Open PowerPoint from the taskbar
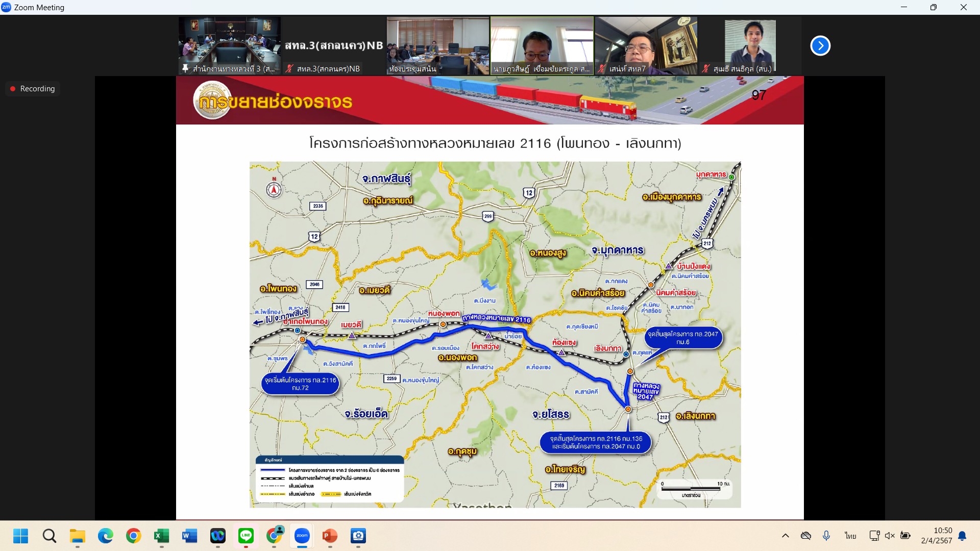Image resolution: width=980 pixels, height=551 pixels. 330,536
